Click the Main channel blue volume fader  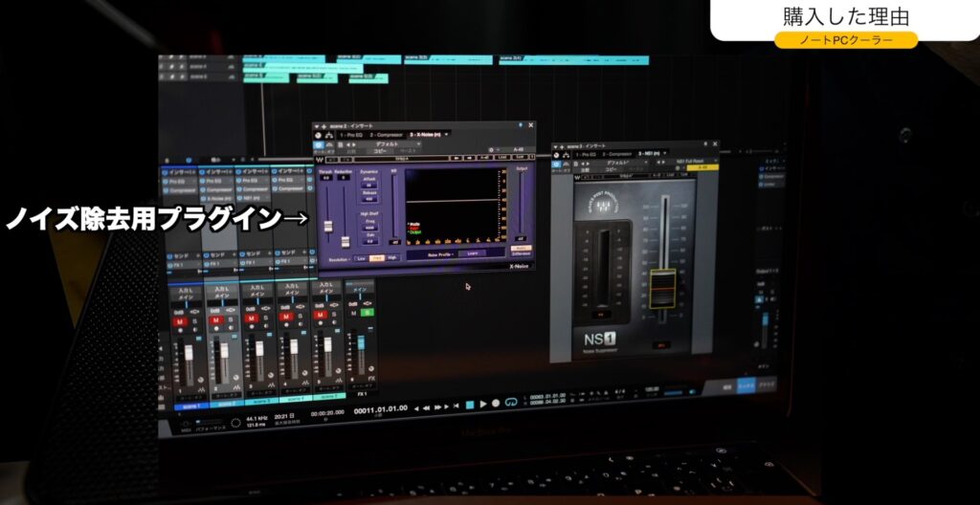[x=361, y=342]
